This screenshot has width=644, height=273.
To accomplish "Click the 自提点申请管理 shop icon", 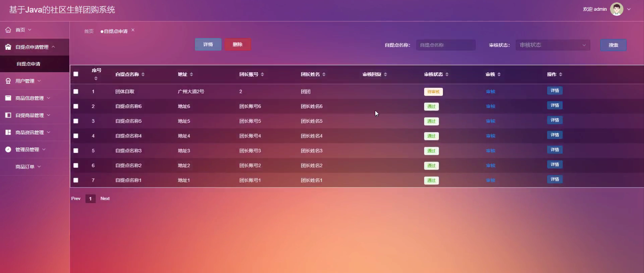I will point(8,47).
